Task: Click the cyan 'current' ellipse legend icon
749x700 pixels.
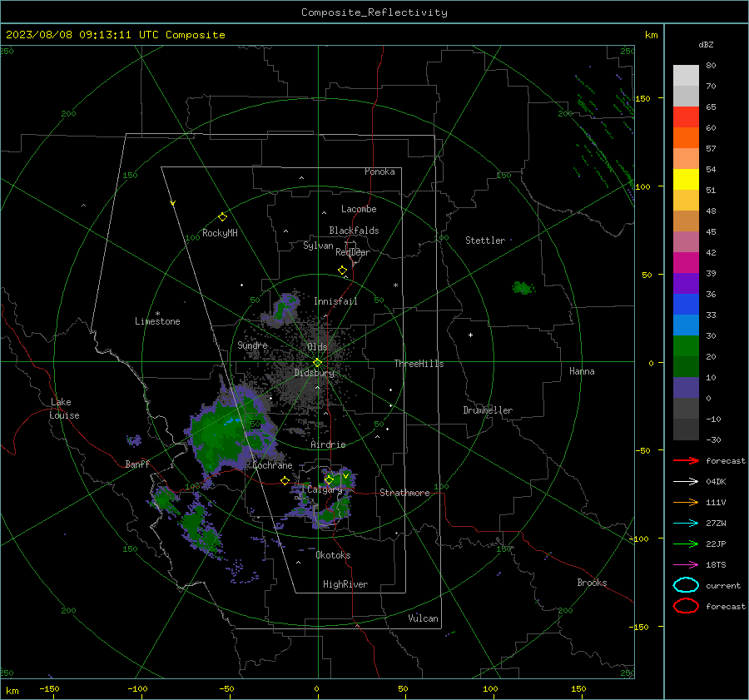Action: (686, 585)
